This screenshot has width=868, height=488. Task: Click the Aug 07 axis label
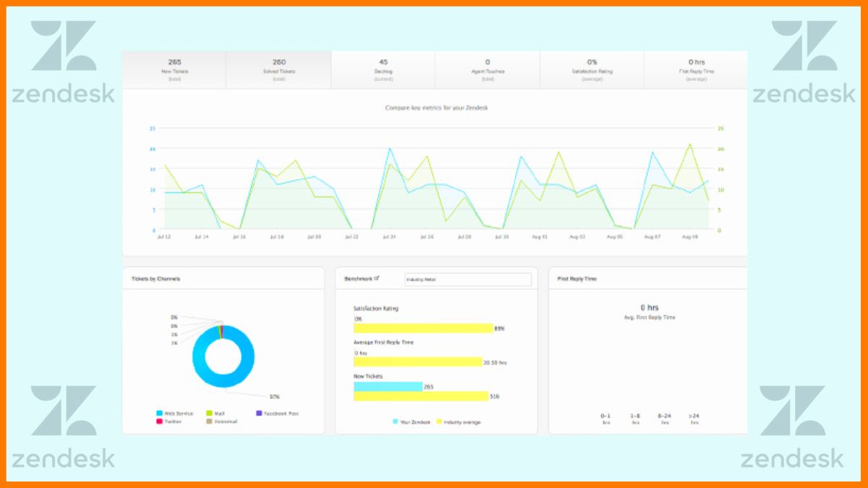652,236
